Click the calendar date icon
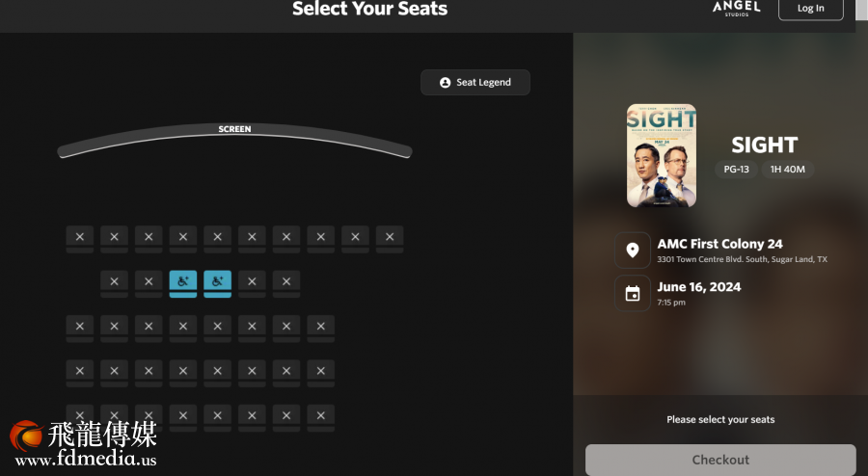Screen dimensions: 868x476 (x=633, y=294)
